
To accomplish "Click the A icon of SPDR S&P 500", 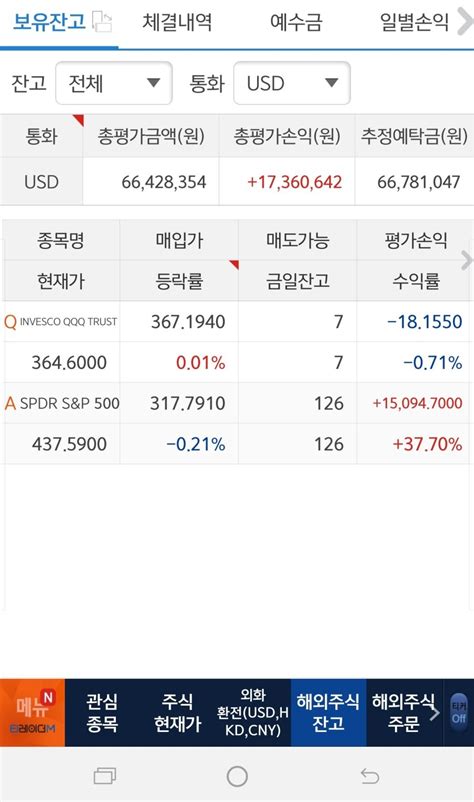I will click(x=10, y=403).
